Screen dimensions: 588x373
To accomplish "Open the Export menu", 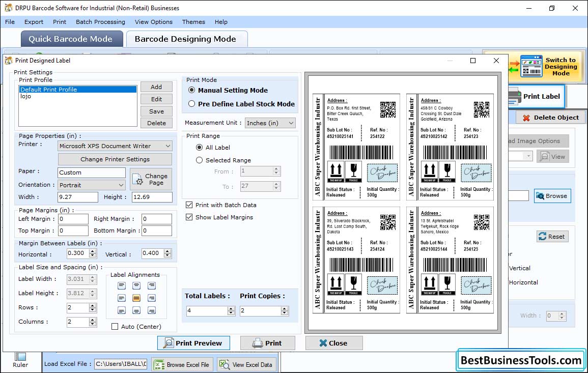I will click(x=34, y=22).
